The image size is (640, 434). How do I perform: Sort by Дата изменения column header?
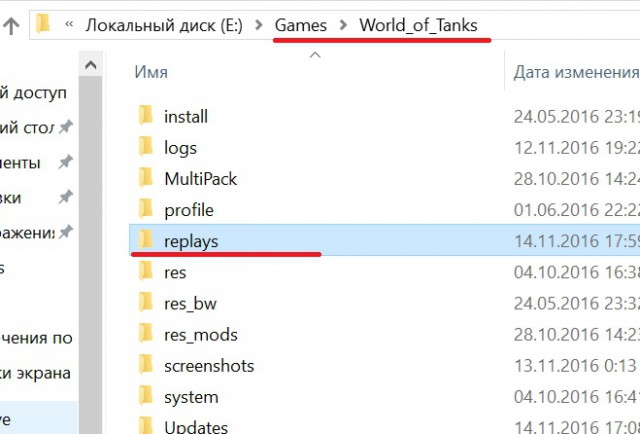coord(576,72)
